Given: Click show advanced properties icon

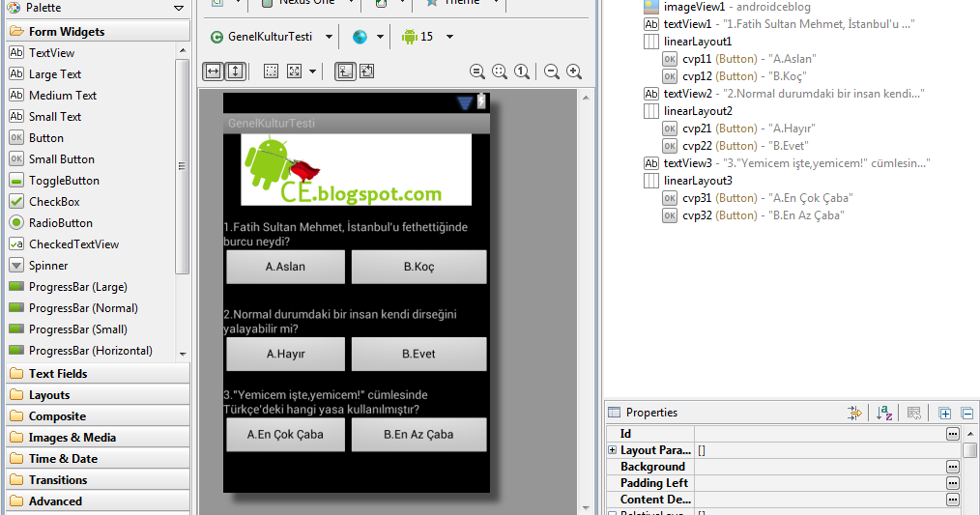Looking at the screenshot, I should pyautogui.click(x=854, y=413).
